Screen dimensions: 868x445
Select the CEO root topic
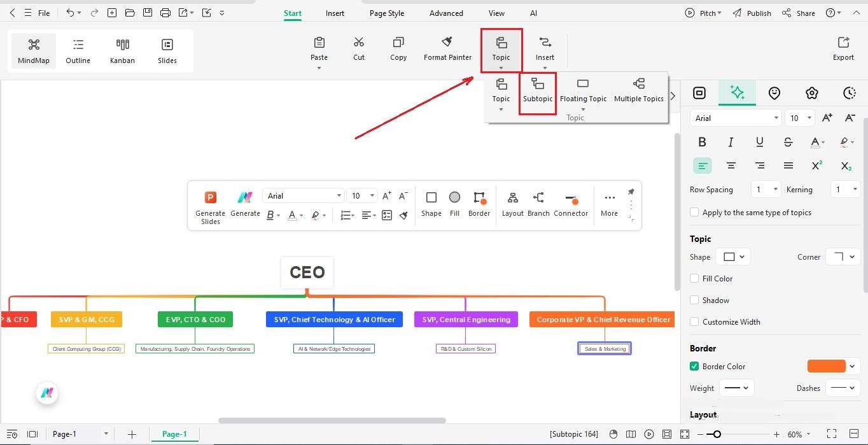(x=307, y=272)
